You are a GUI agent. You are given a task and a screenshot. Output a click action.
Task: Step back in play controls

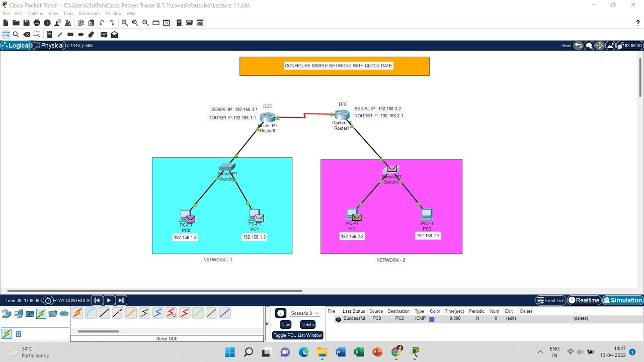[97, 300]
